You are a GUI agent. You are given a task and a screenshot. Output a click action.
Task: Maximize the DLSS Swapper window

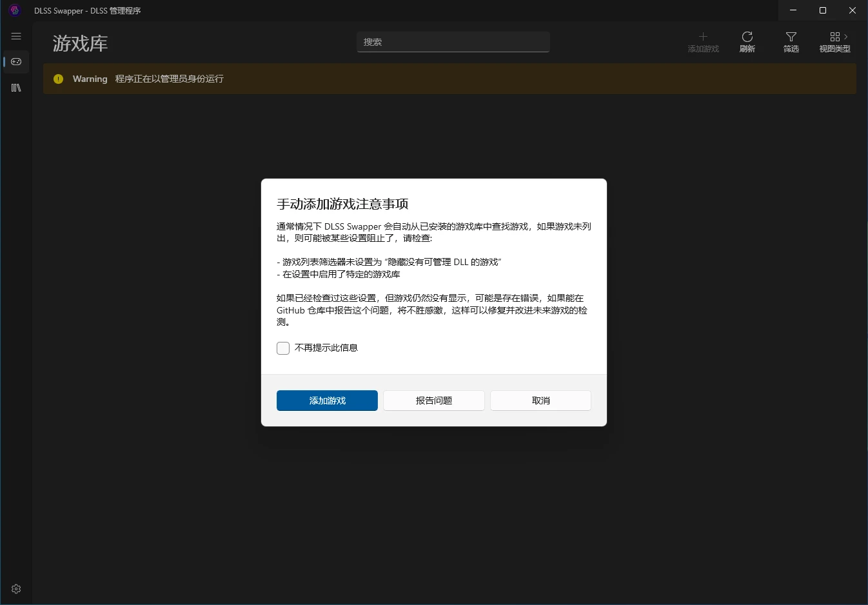click(823, 10)
